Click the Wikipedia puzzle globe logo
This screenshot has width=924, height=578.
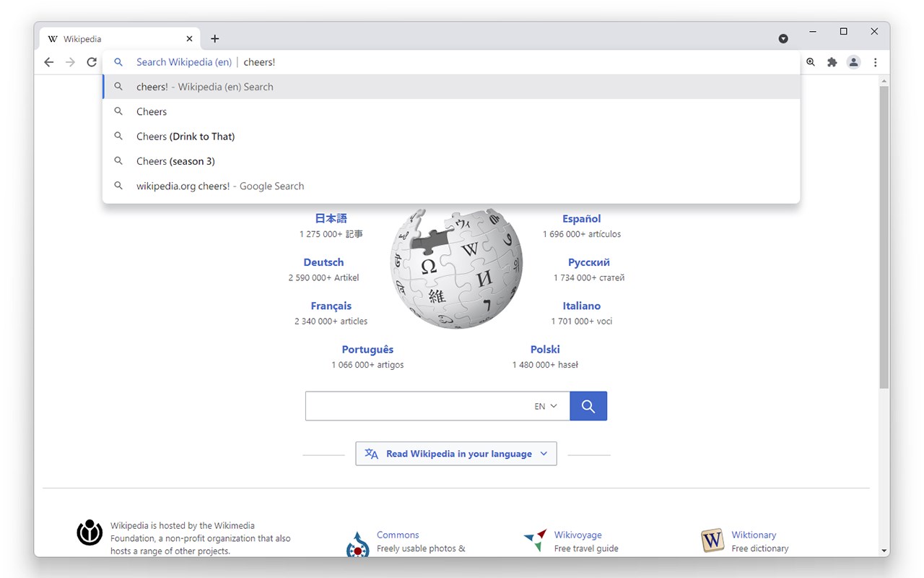point(456,268)
